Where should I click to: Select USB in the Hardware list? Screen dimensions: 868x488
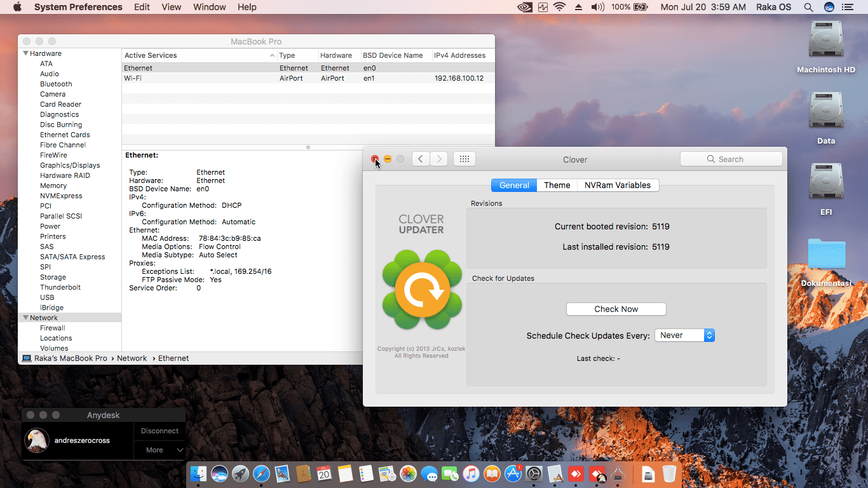[47, 297]
